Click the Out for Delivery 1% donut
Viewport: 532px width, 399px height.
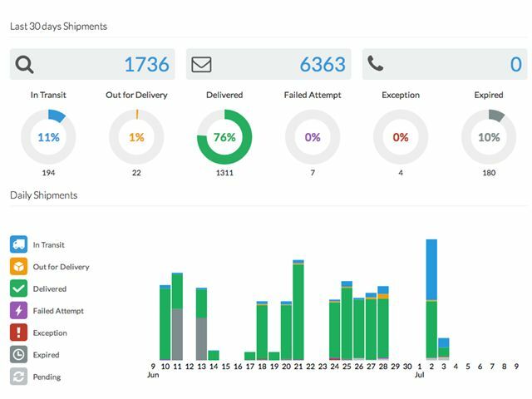coord(136,137)
